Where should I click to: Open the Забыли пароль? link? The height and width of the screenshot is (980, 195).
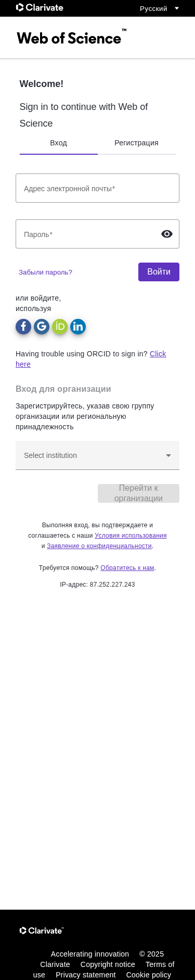(x=45, y=272)
